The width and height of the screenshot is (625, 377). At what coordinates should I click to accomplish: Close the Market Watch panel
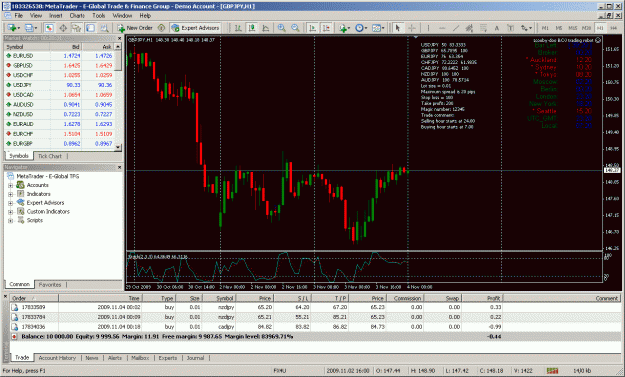(119, 38)
